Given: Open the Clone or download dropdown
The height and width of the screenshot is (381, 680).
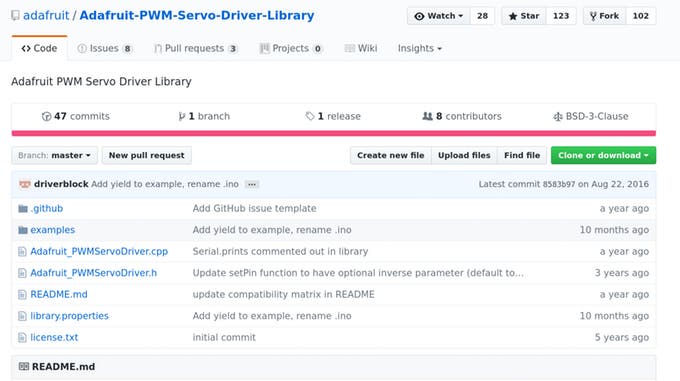Looking at the screenshot, I should click(603, 155).
